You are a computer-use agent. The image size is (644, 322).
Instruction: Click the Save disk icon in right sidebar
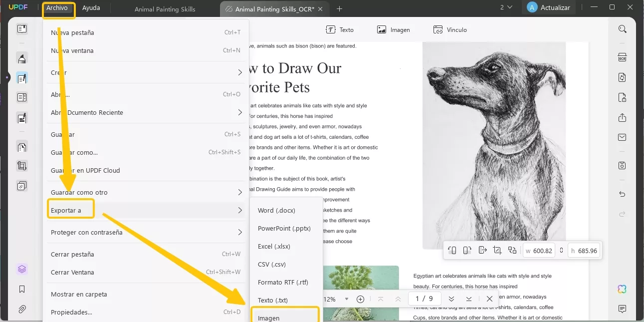click(622, 165)
